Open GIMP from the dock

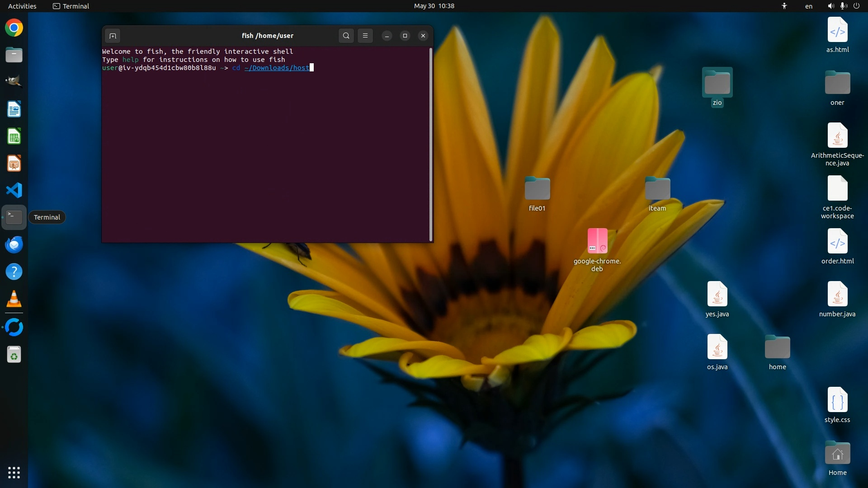14,82
